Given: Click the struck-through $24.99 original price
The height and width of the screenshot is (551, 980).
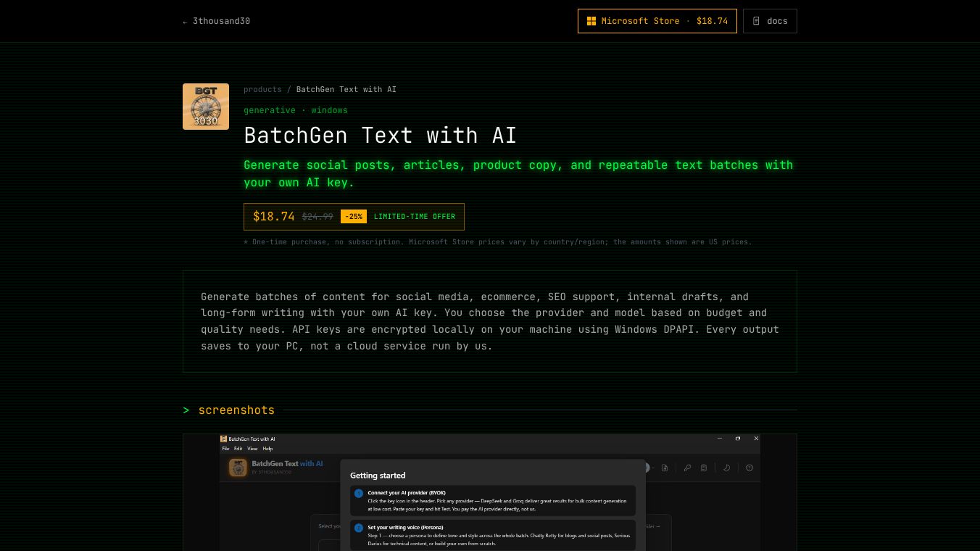Looking at the screenshot, I should pos(317,217).
